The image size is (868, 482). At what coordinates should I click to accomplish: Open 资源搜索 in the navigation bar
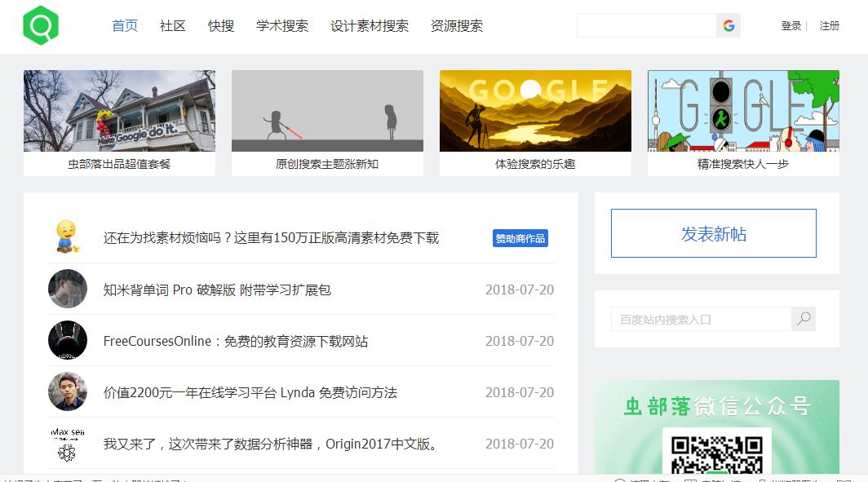tap(457, 26)
